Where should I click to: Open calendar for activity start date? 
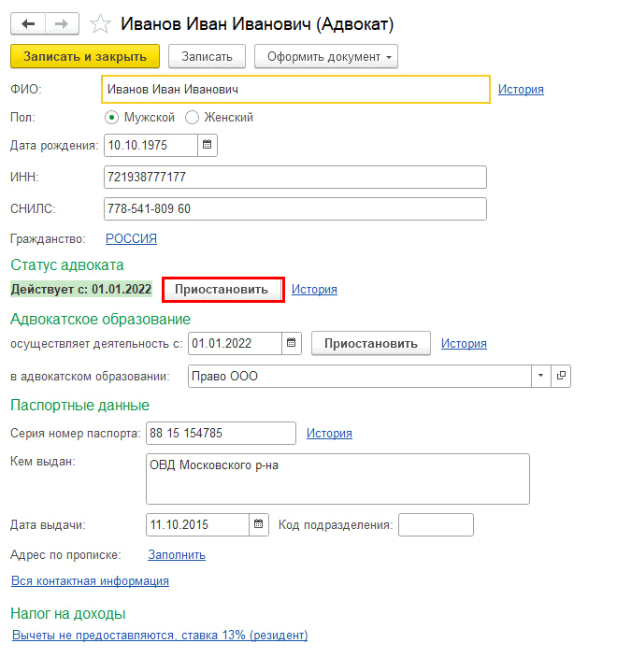pyautogui.click(x=292, y=343)
